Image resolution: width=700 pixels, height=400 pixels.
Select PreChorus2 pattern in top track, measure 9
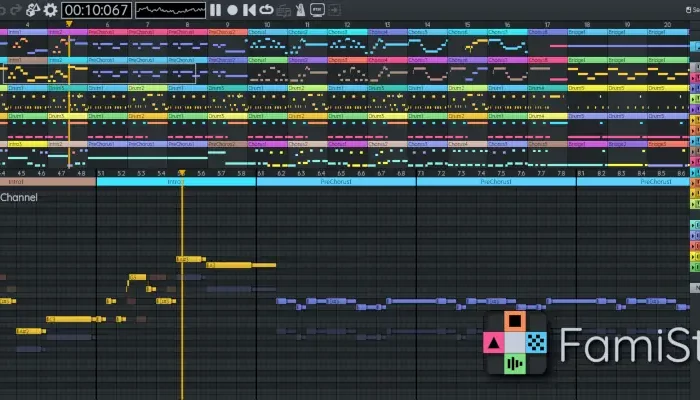click(x=228, y=32)
